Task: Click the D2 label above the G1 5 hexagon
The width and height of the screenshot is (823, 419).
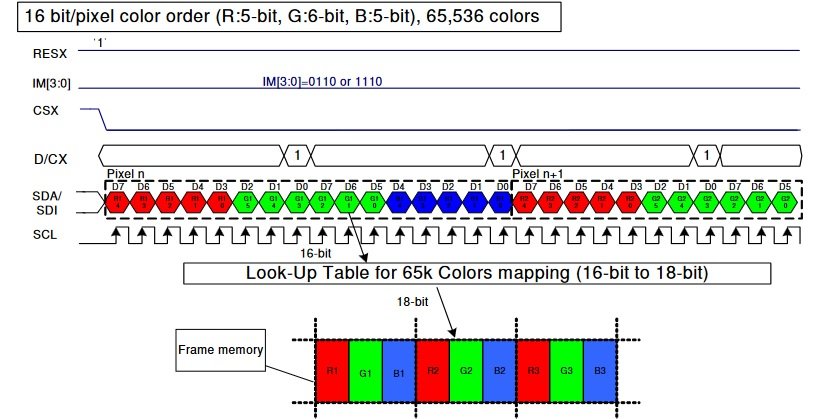Action: (247, 186)
